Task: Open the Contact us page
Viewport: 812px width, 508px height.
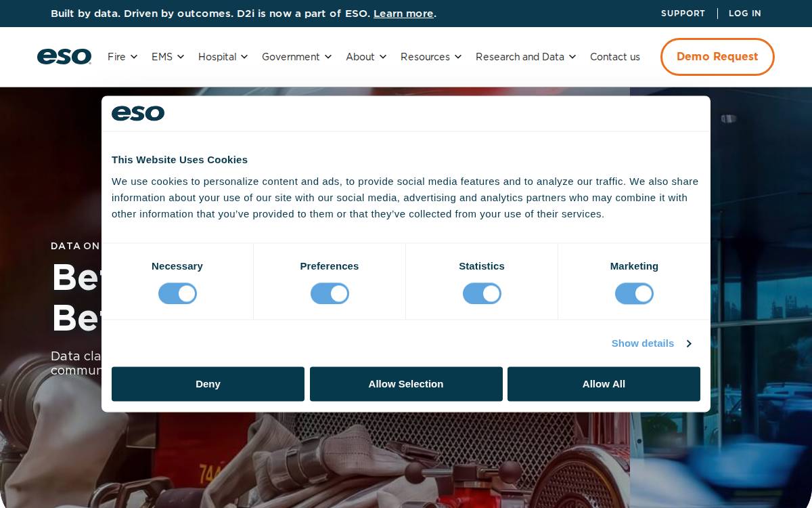Action: pyautogui.click(x=615, y=57)
